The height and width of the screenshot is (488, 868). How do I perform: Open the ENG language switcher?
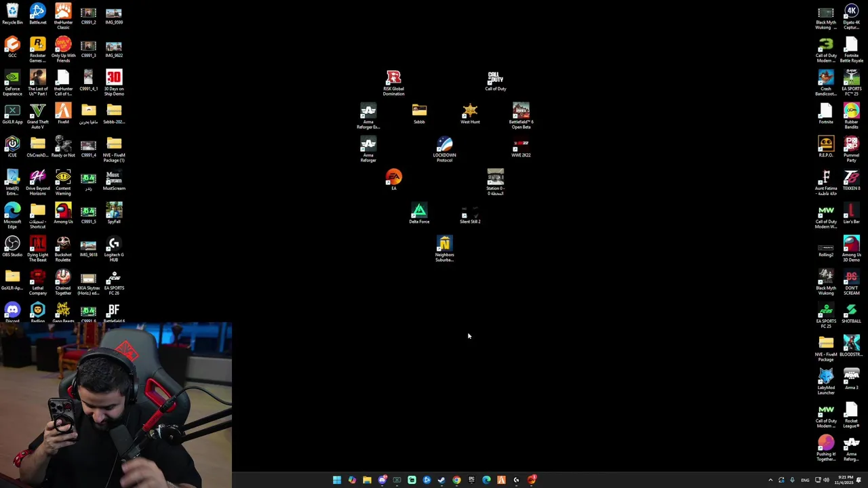(805, 480)
